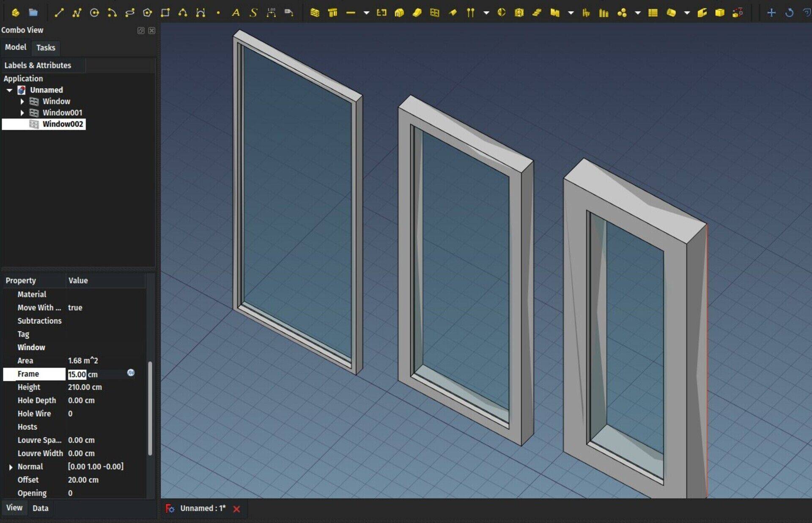Click the Property column header
Image resolution: width=812 pixels, height=523 pixels.
pyautogui.click(x=34, y=281)
